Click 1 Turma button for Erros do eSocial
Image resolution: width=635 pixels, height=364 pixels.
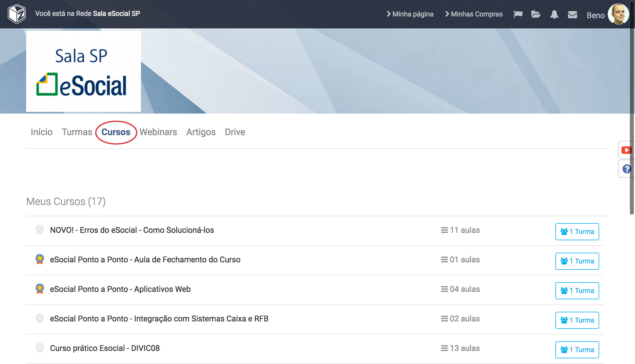577,231
